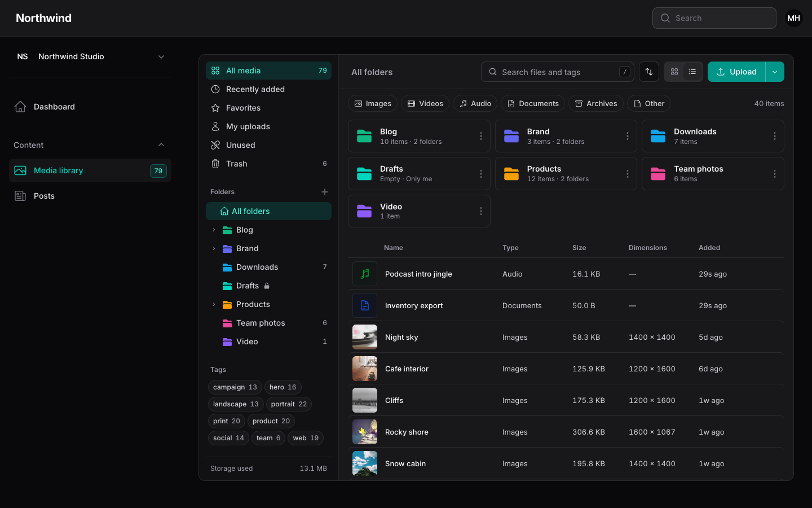The image size is (812, 508).
Task: Select the campaign tag
Action: pos(235,387)
